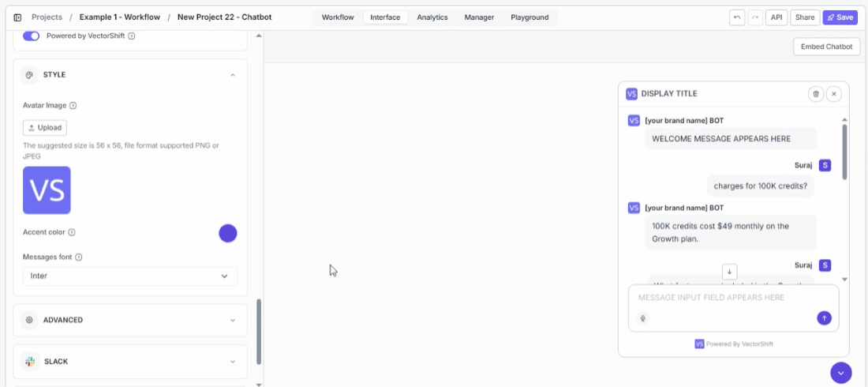Click the VS avatar image thumbnail

(x=47, y=190)
